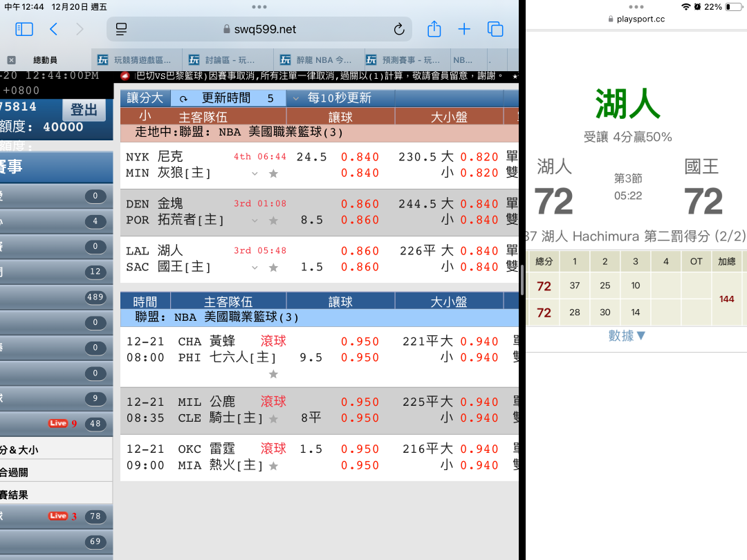Open a new Safari tab with the plus icon

464,30
